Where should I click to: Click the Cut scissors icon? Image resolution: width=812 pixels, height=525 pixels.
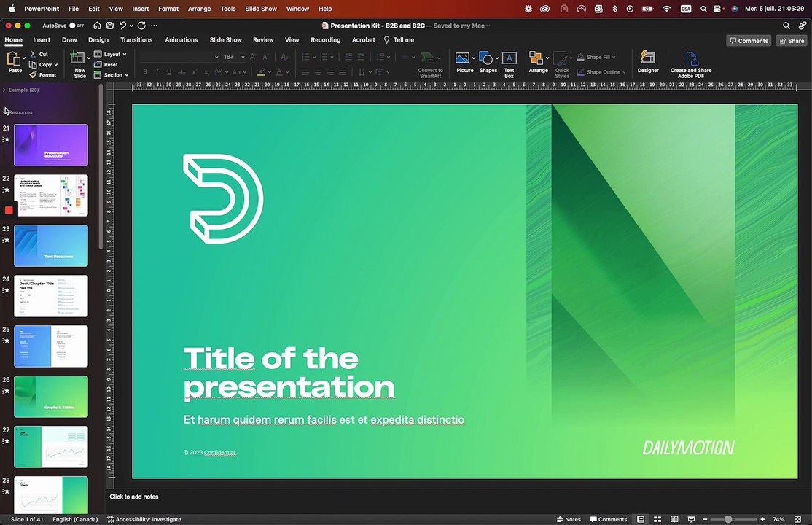[33, 54]
